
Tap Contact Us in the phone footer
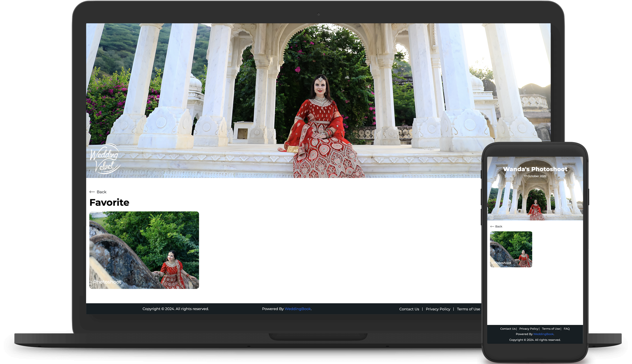pyautogui.click(x=508, y=328)
